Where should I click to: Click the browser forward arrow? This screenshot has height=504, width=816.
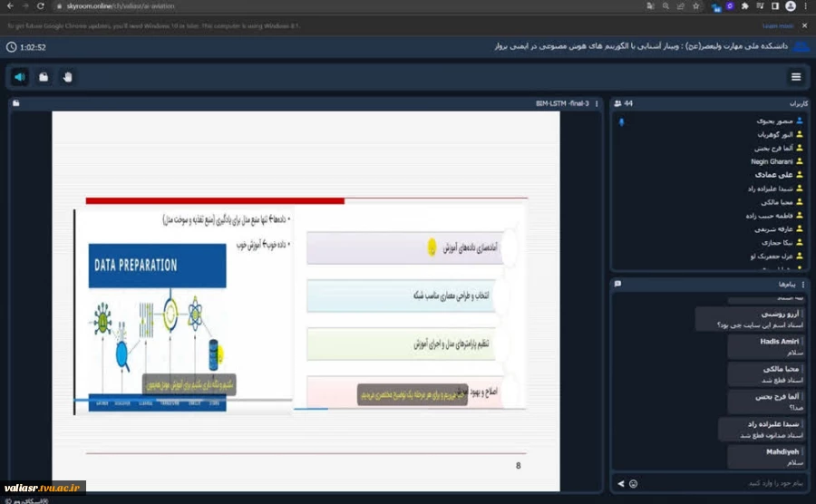click(x=25, y=6)
